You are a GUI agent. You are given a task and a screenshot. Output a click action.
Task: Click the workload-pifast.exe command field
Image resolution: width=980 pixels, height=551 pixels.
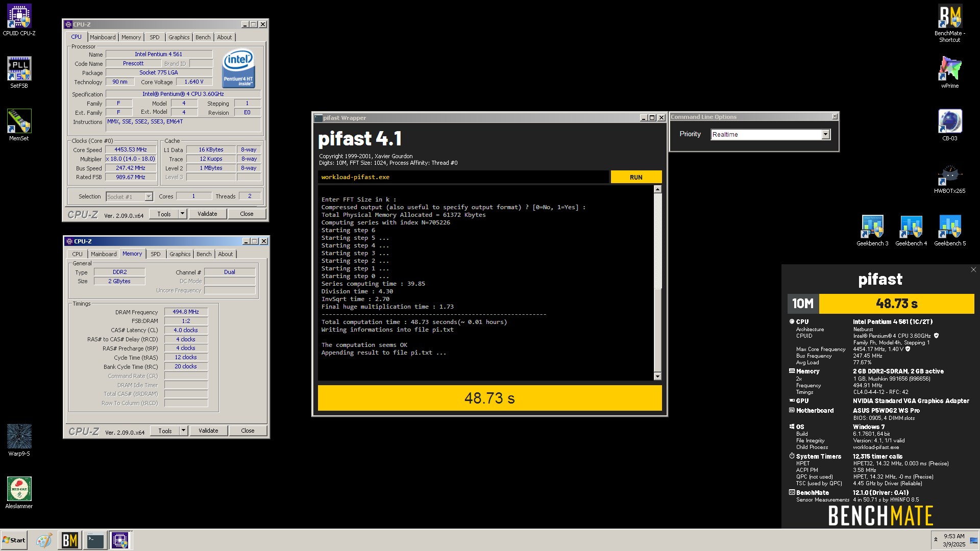463,177
